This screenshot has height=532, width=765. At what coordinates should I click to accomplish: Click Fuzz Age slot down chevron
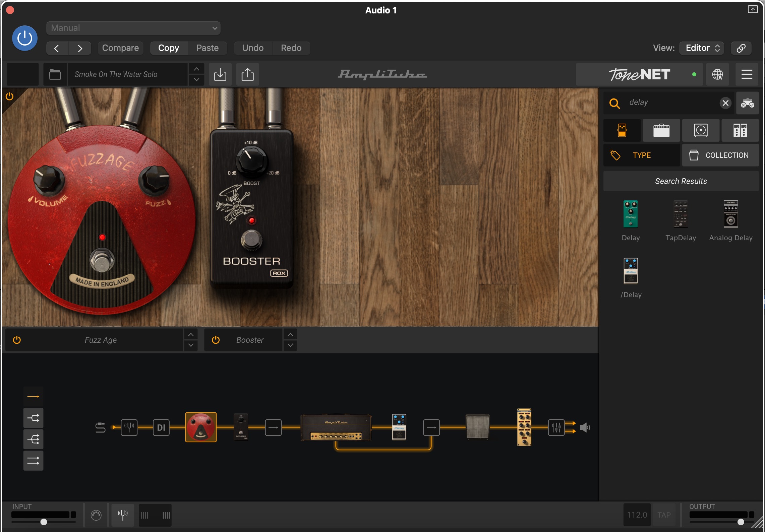pyautogui.click(x=190, y=345)
